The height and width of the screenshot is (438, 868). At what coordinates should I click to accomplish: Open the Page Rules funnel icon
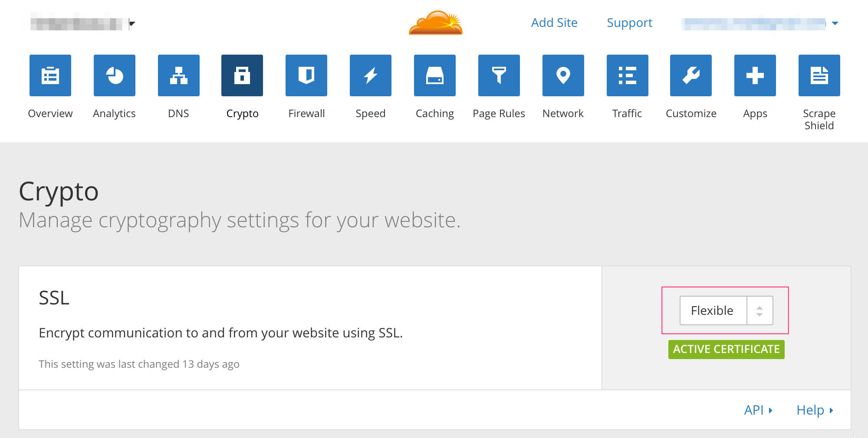click(499, 75)
